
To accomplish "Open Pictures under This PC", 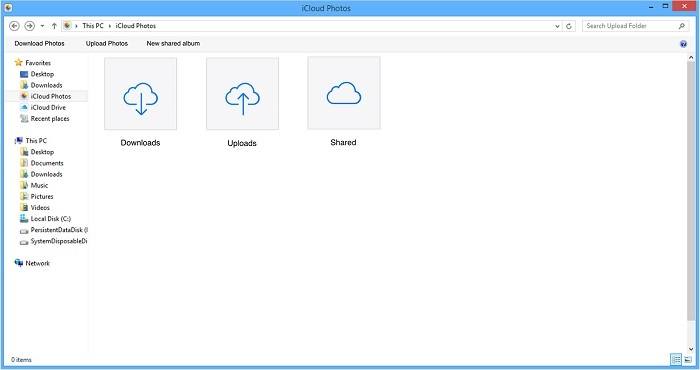I will point(42,197).
